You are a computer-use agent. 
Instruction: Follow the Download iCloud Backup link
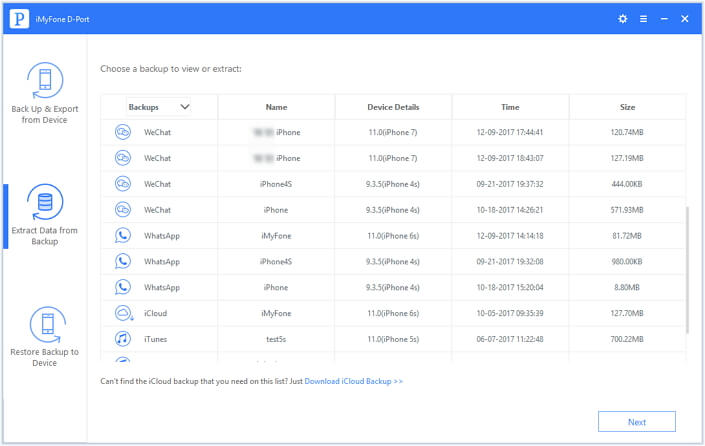tap(353, 381)
